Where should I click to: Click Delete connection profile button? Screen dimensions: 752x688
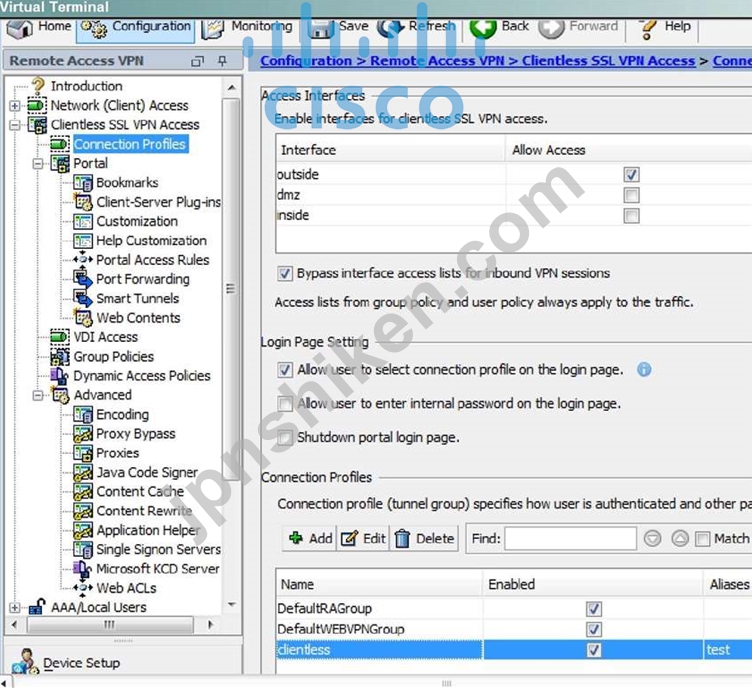point(424,538)
